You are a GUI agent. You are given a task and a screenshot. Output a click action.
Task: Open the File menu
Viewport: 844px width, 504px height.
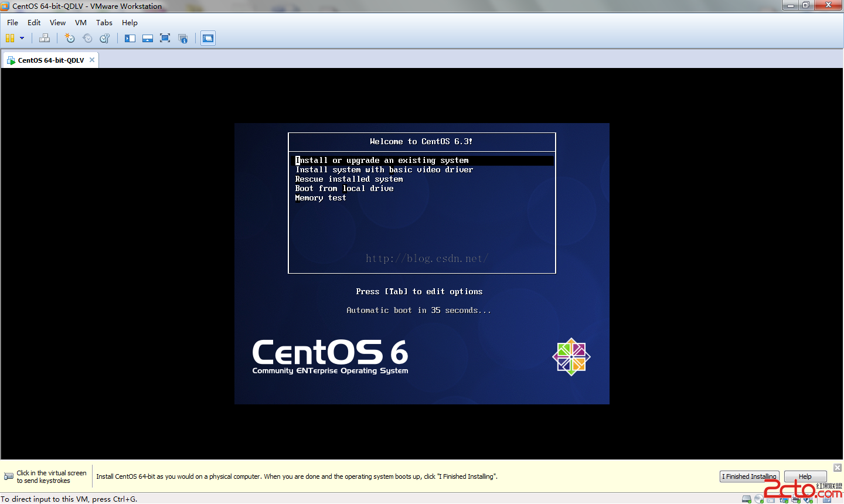click(12, 22)
